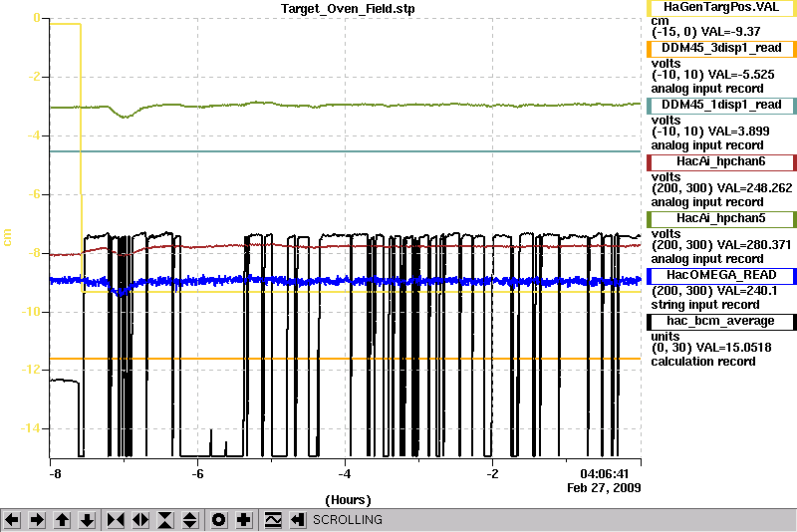Click the pan up arrow button
This screenshot has width=797, height=532.
[62, 520]
